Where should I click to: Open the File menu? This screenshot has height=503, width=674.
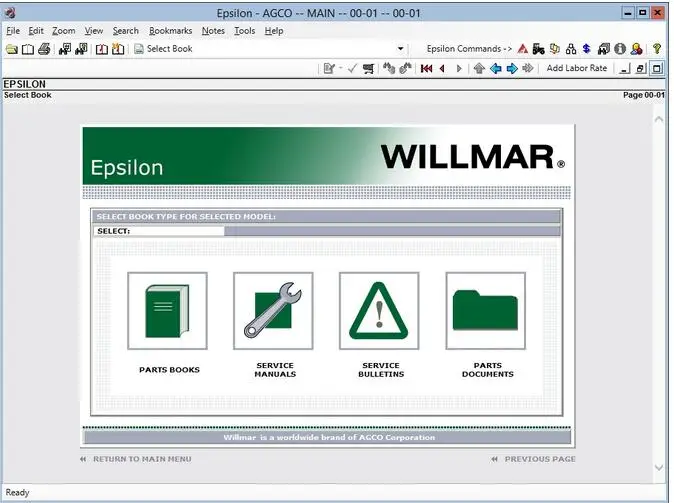coord(13,31)
